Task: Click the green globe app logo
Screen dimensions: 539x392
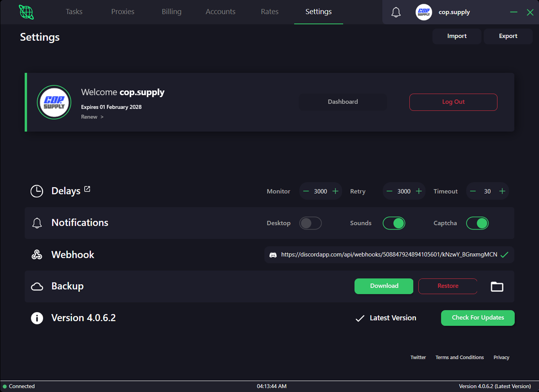Action: [x=26, y=12]
